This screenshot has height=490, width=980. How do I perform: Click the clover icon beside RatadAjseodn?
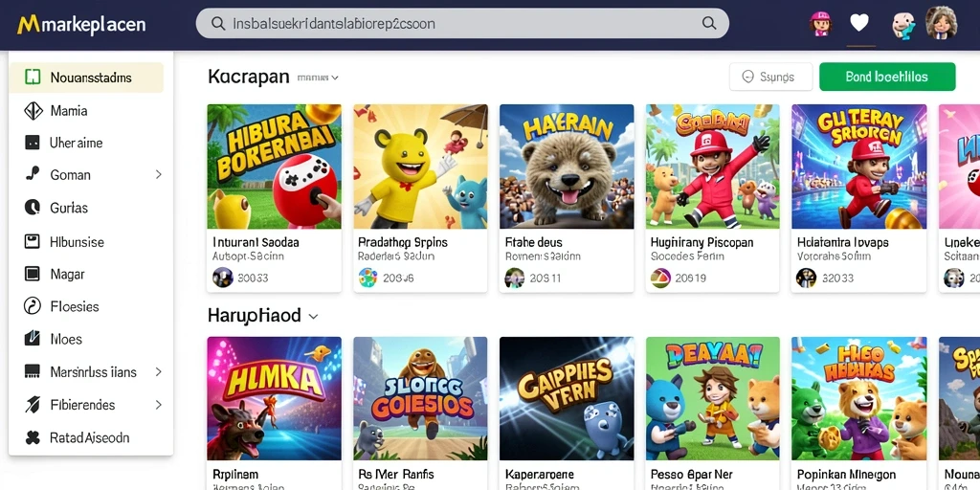(x=32, y=437)
